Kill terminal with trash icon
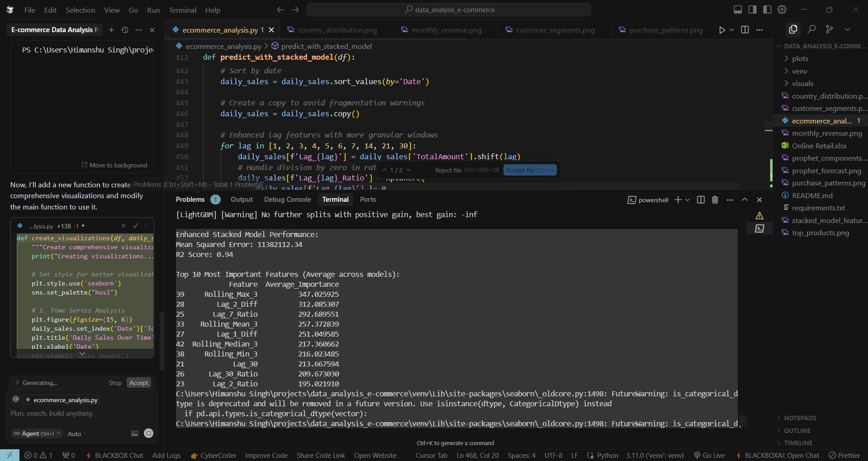 tap(715, 200)
